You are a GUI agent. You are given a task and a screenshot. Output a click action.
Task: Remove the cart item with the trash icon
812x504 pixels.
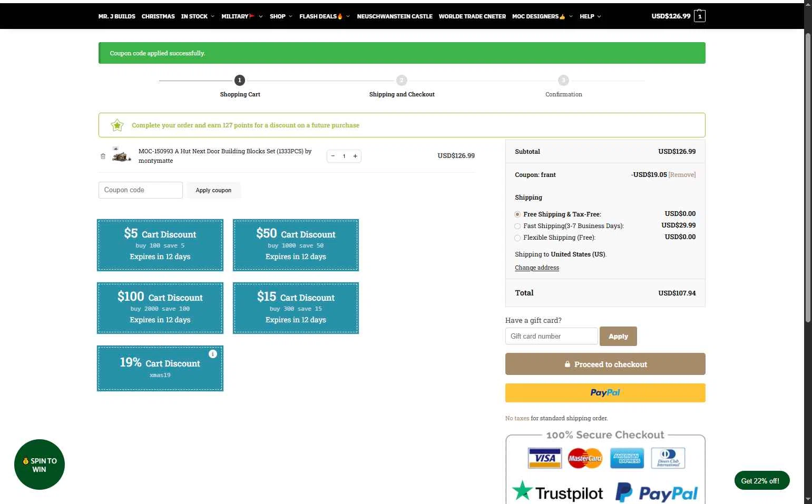103,156
